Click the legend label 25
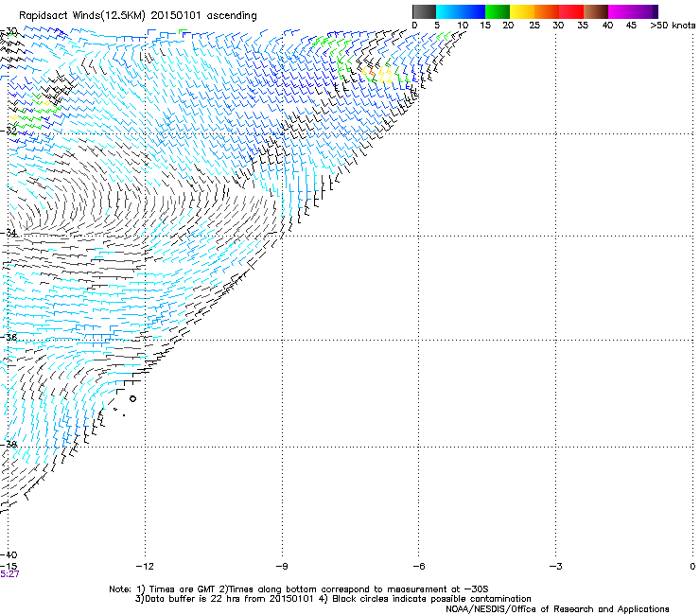 point(534,26)
